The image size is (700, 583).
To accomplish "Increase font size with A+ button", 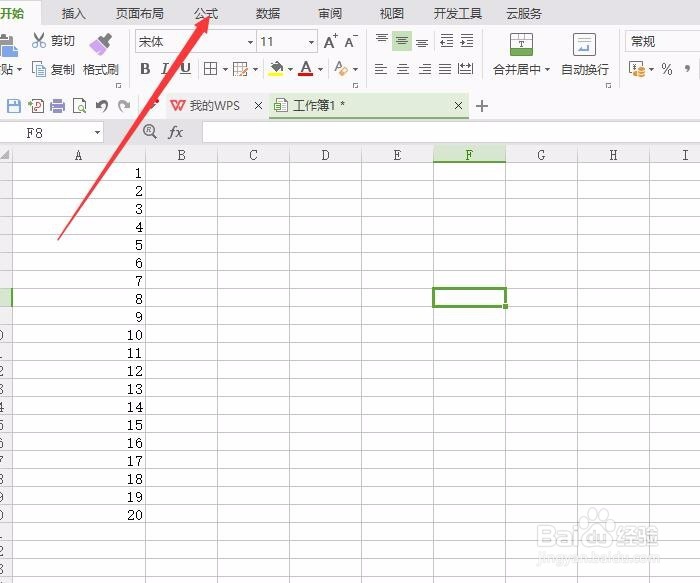I will [330, 42].
